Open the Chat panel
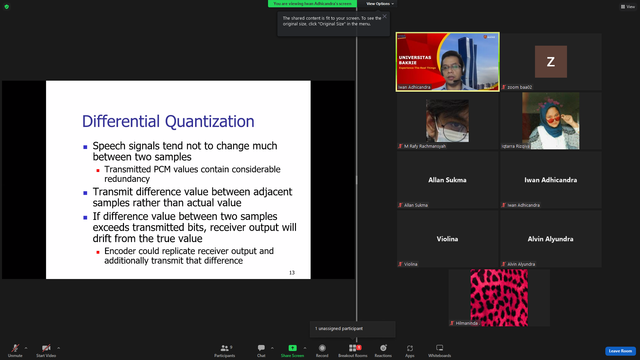Screen dimensions: 640x360 [261, 350]
